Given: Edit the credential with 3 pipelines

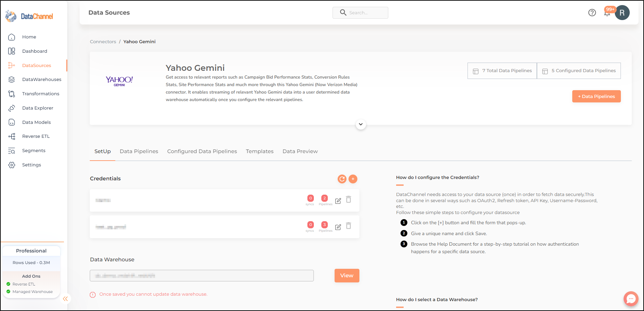Looking at the screenshot, I should click(x=338, y=227).
